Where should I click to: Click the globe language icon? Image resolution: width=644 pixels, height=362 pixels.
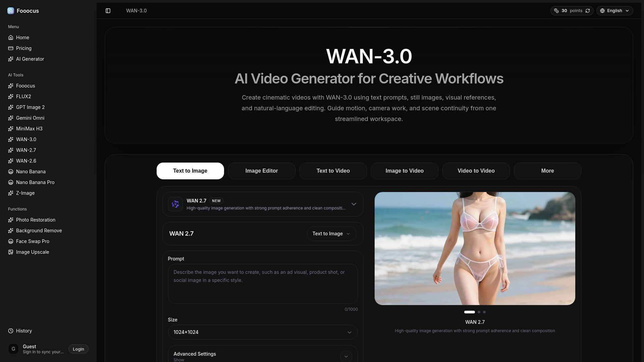[602, 11]
